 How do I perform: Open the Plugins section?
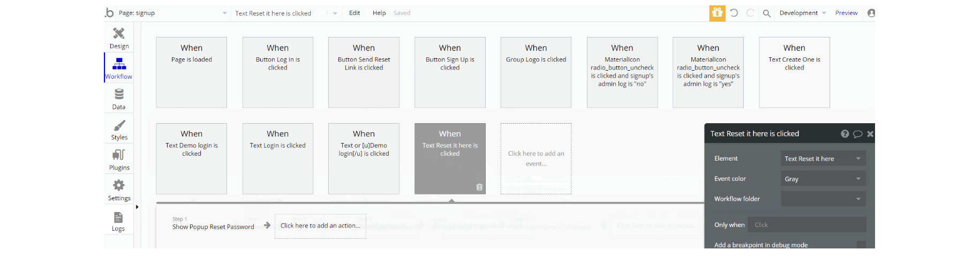point(119,160)
